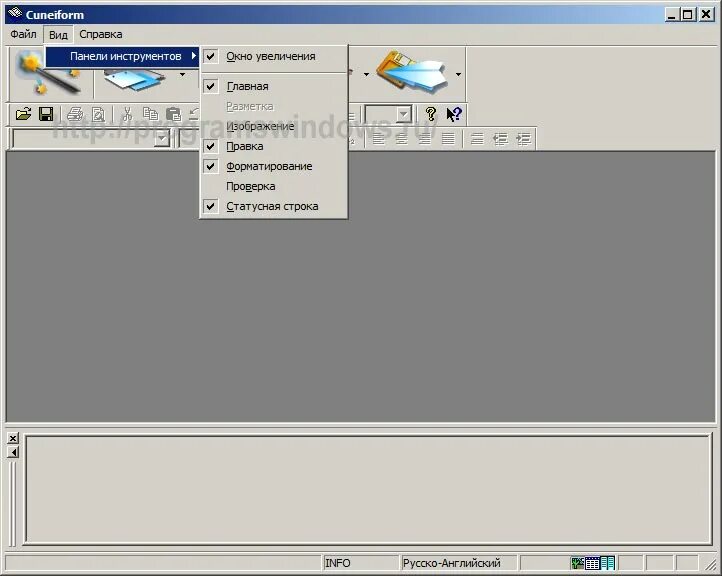Save with the small floppy disk icon
The width and height of the screenshot is (722, 576).
click(x=46, y=114)
